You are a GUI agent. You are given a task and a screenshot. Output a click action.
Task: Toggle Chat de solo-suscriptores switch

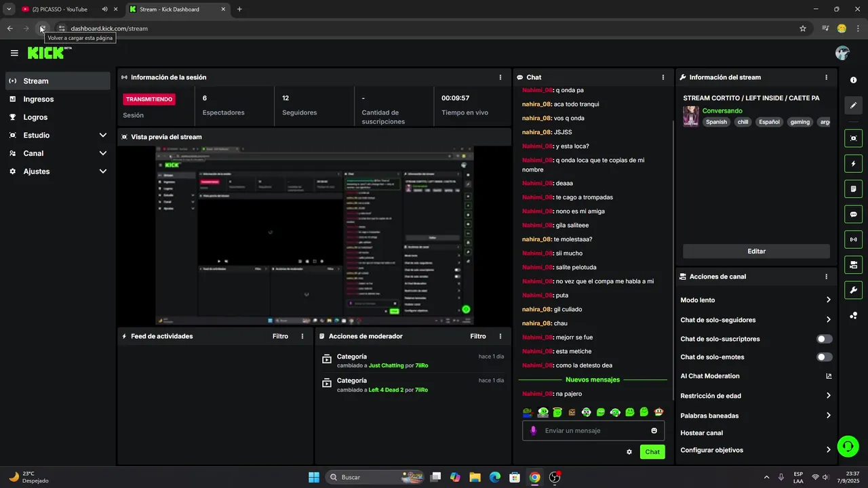[824, 339]
